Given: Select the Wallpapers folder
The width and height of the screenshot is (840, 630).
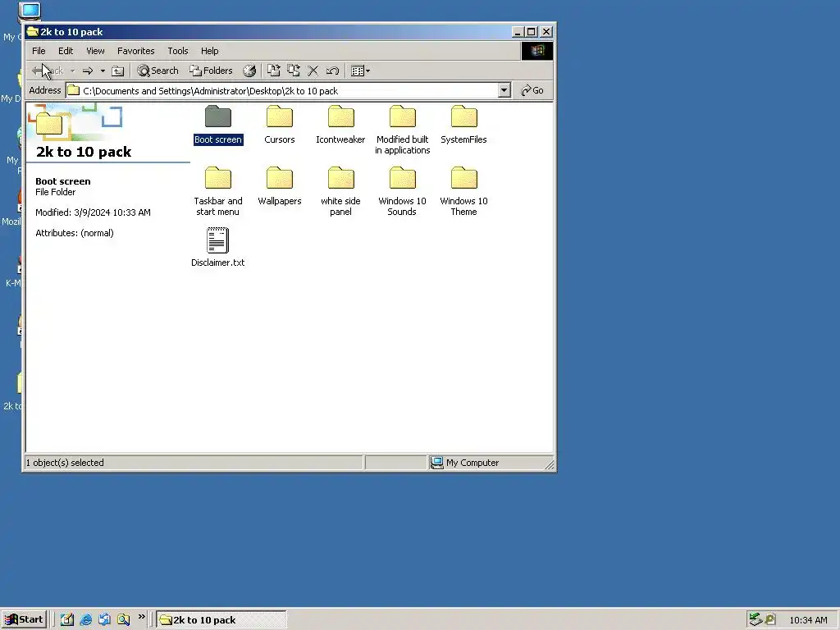Looking at the screenshot, I should pyautogui.click(x=279, y=186).
